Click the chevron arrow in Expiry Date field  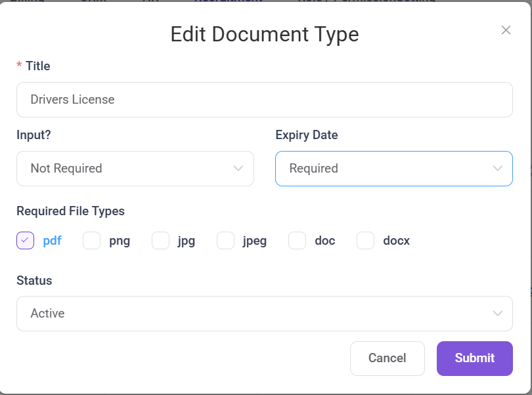(x=497, y=169)
